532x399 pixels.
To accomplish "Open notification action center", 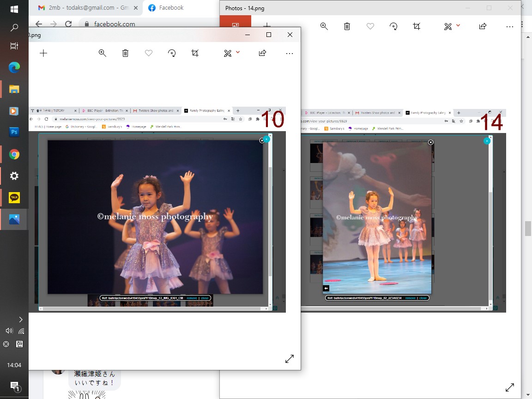I will pyautogui.click(x=14, y=387).
